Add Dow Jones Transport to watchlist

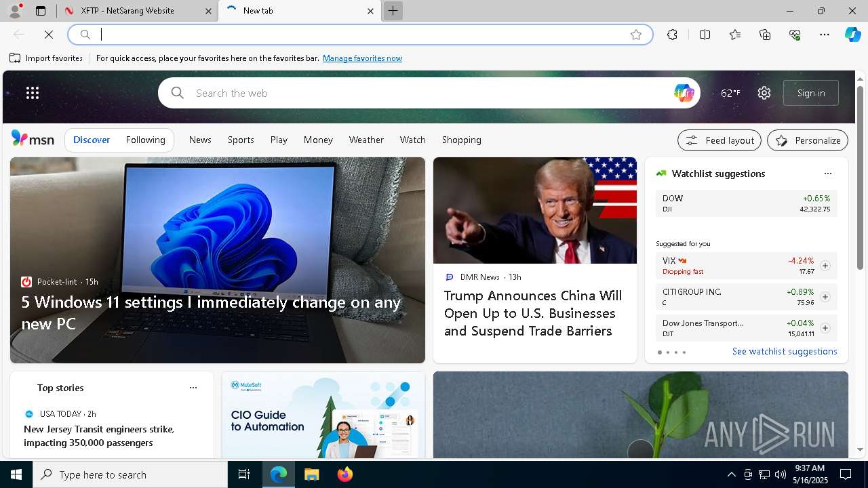point(825,328)
